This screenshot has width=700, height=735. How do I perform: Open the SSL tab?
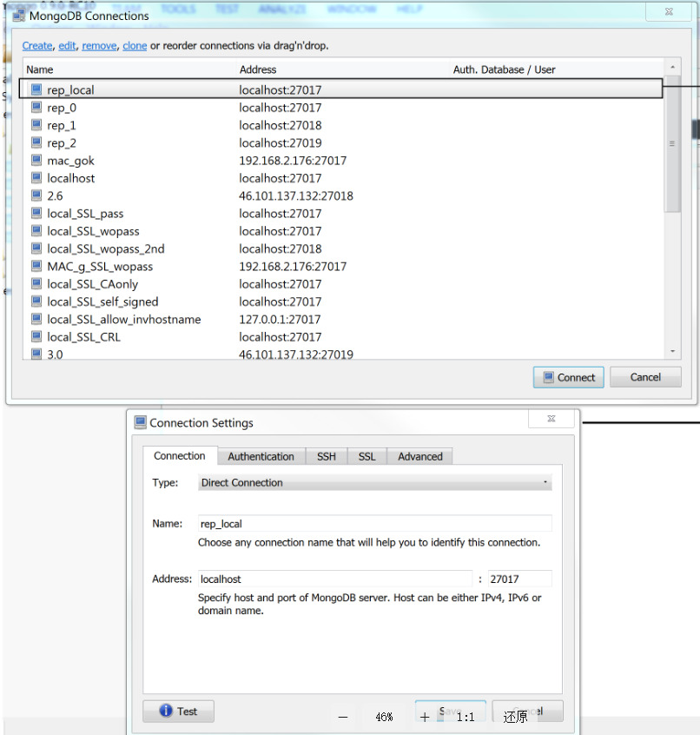click(367, 457)
